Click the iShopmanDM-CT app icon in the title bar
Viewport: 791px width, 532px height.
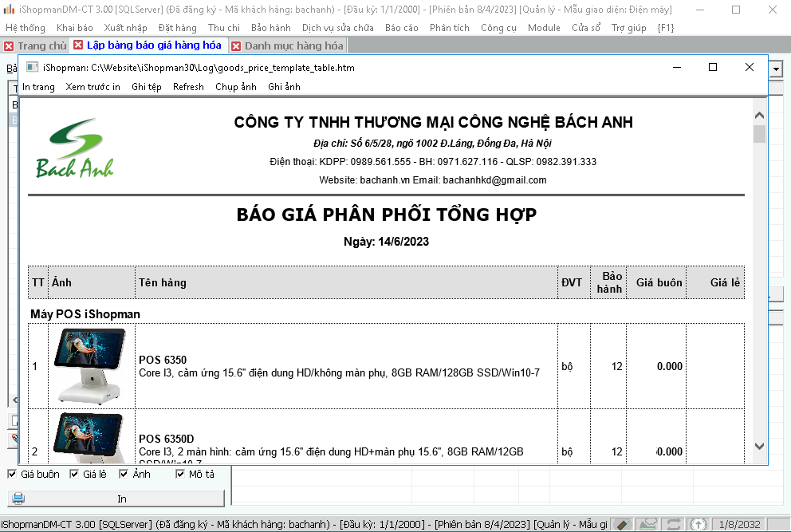9,9
